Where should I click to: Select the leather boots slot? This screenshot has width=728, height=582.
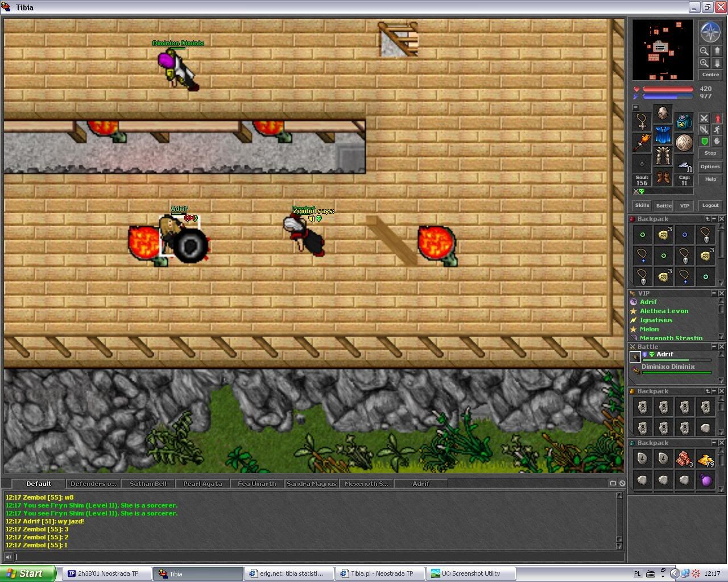pyautogui.click(x=663, y=177)
